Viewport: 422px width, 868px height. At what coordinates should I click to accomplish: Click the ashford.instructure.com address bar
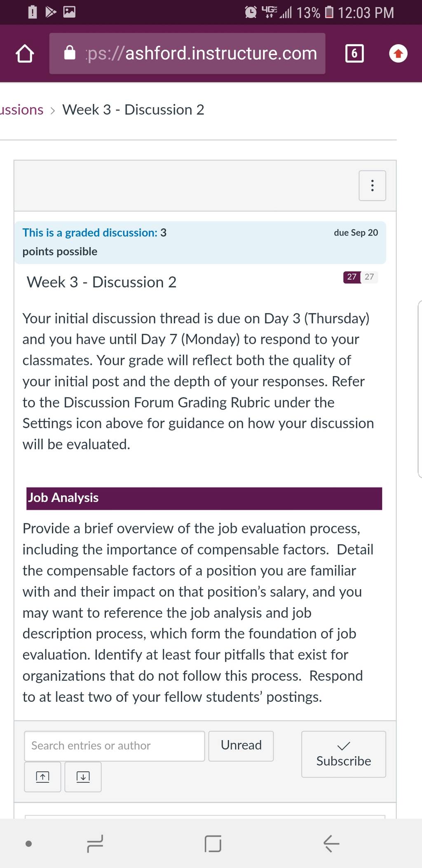pyautogui.click(x=187, y=54)
